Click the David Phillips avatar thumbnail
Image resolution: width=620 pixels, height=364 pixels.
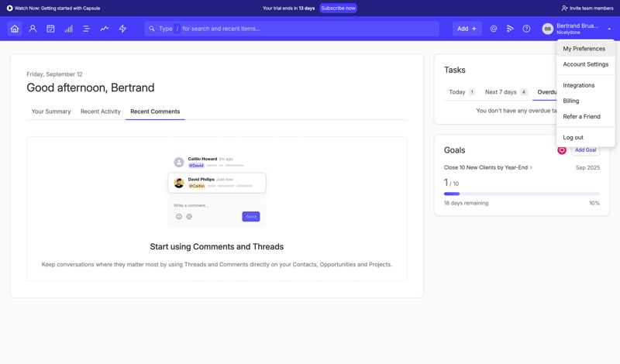[179, 183]
